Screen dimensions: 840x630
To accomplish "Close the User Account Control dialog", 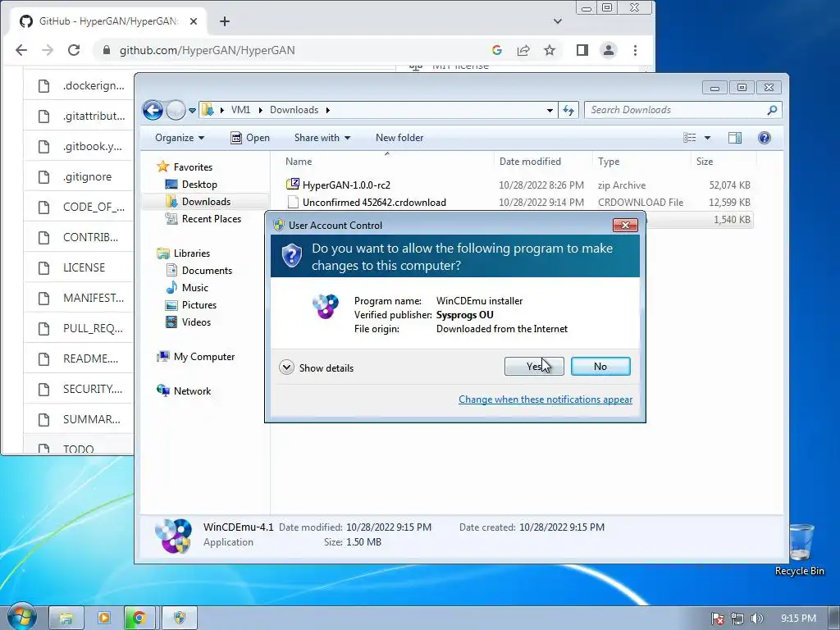I will [x=624, y=225].
